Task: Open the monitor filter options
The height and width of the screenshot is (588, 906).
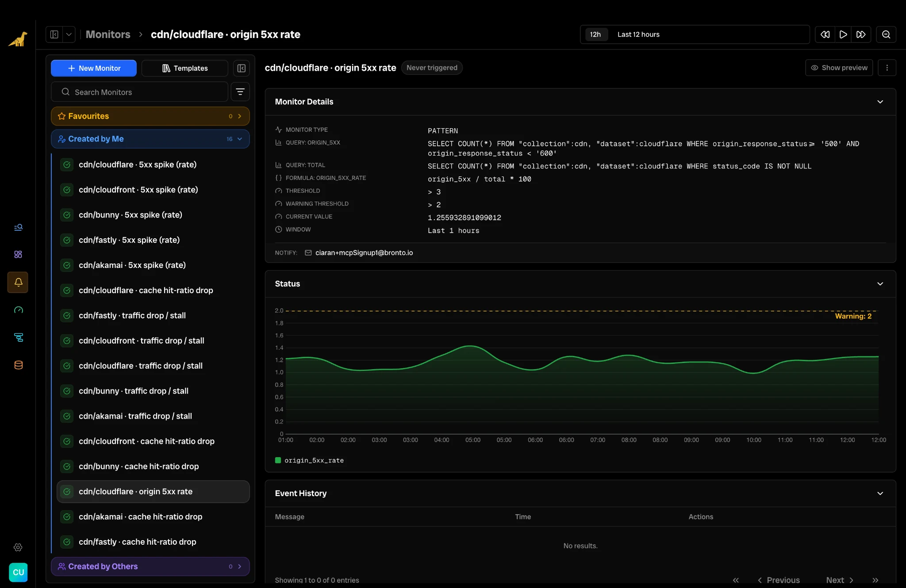Action: click(x=240, y=92)
